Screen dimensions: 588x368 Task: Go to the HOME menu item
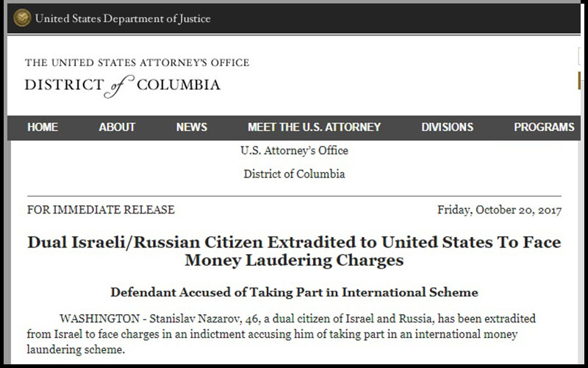point(43,127)
